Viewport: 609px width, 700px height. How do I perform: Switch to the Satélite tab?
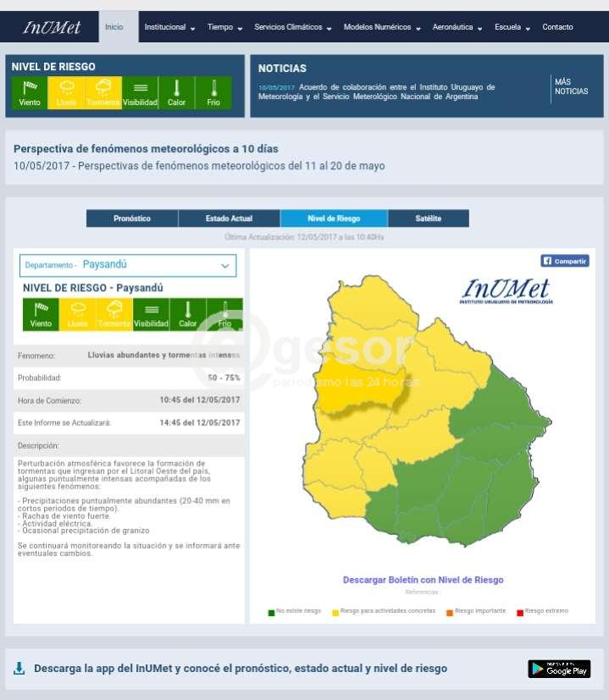click(x=428, y=218)
